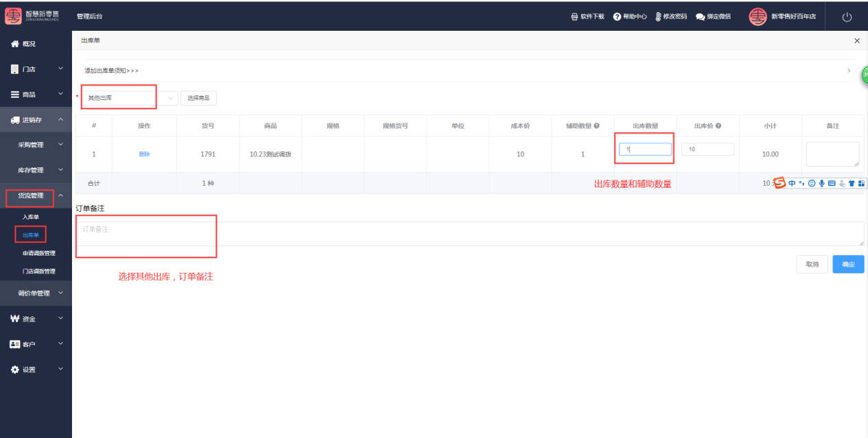This screenshot has height=438, width=868.
Task: Click the 修改密码 thermometer icon
Action: point(658,16)
